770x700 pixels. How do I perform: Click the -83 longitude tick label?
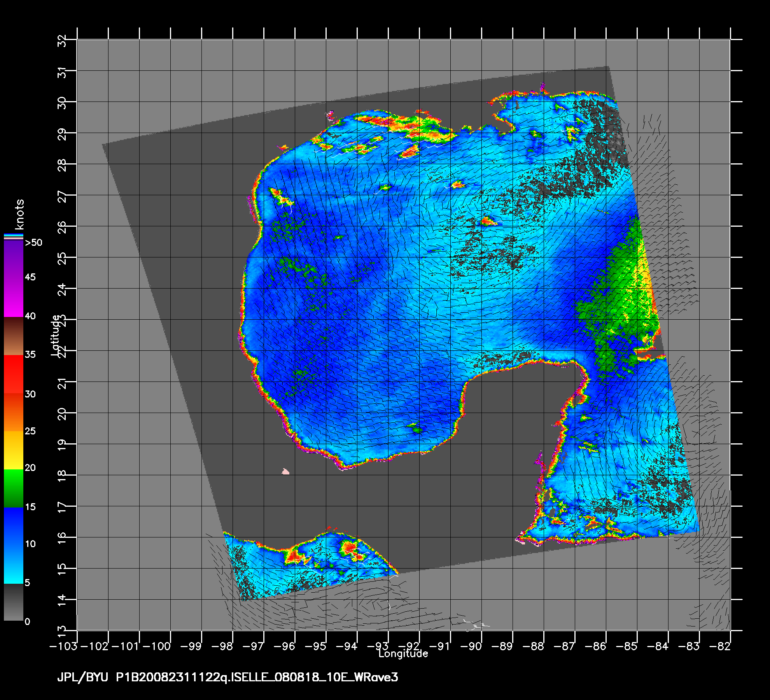click(x=689, y=646)
